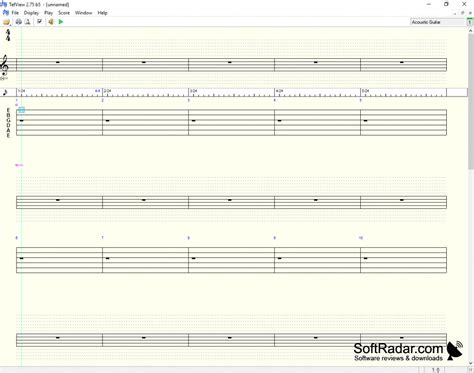Close the inner document window
This screenshot has width=474, height=373.
coord(470,13)
